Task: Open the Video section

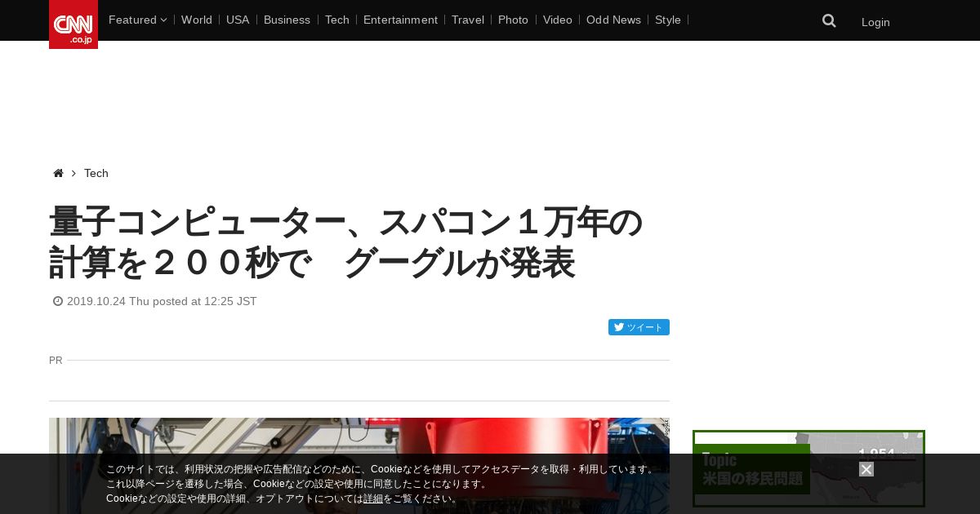Action: click(558, 20)
